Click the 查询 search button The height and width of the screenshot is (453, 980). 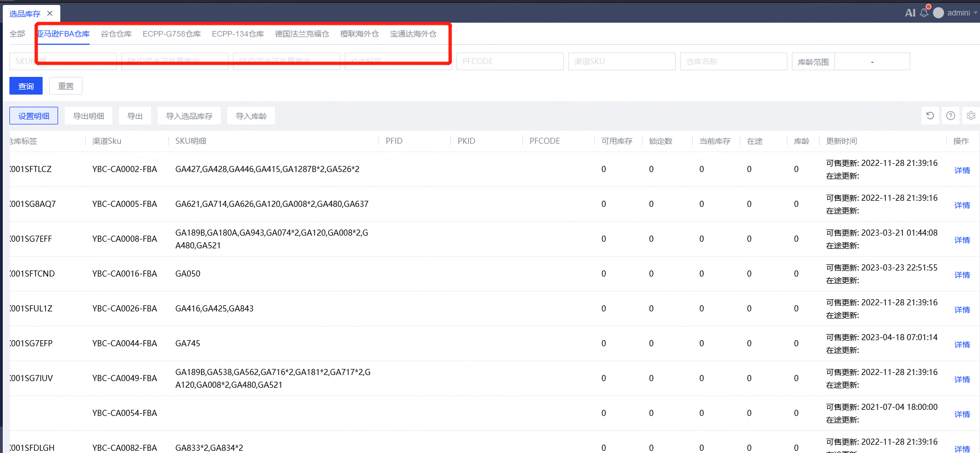[x=26, y=86]
